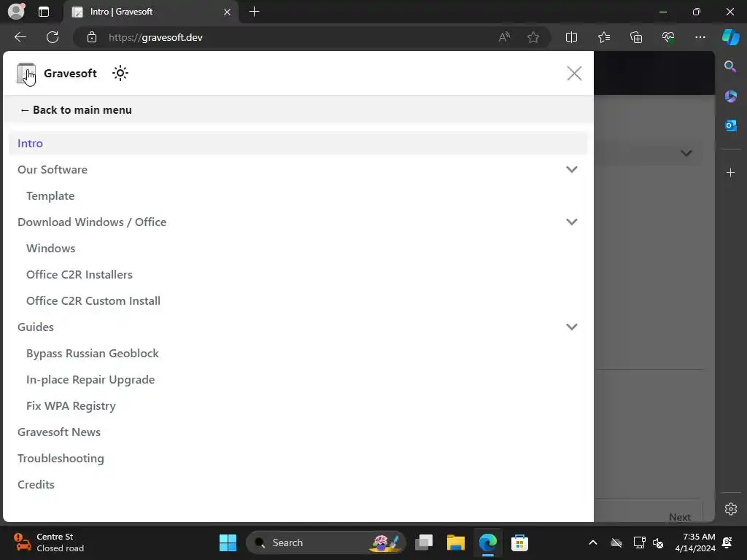
Task: Add this page to favorites star
Action: 533,37
